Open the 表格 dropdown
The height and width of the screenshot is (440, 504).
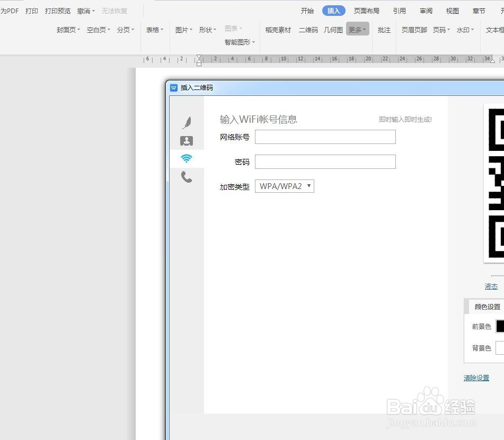(155, 30)
